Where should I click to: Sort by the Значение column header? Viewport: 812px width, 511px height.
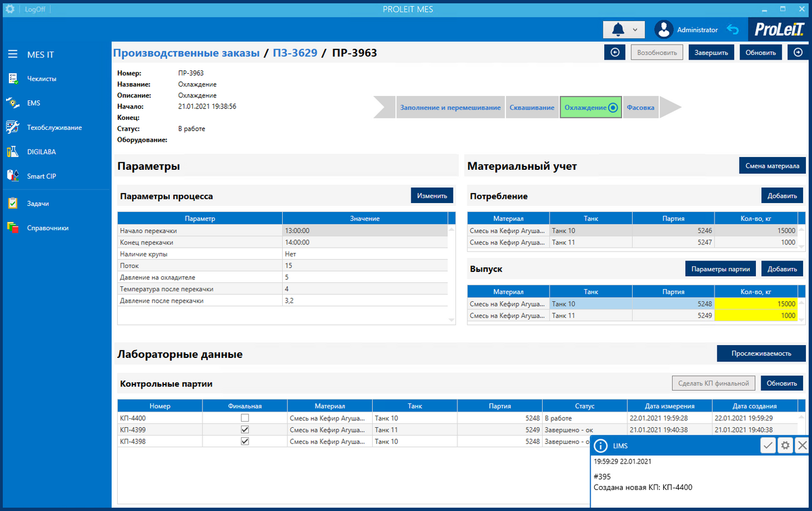365,218
